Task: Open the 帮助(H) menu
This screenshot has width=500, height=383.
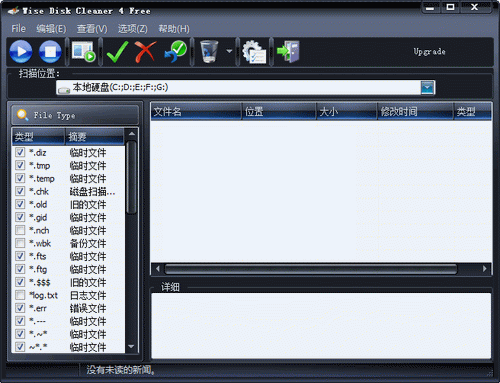Action: tap(174, 29)
